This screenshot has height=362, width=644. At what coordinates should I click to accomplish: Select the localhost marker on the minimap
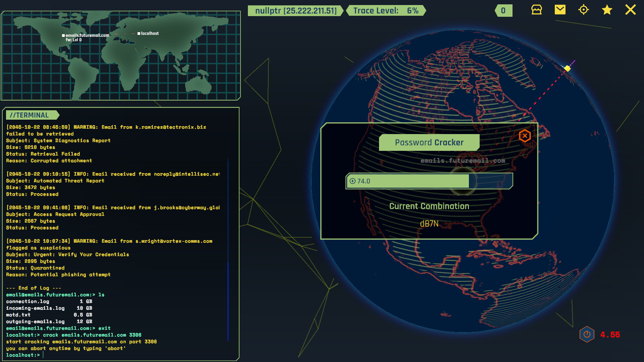(x=139, y=33)
